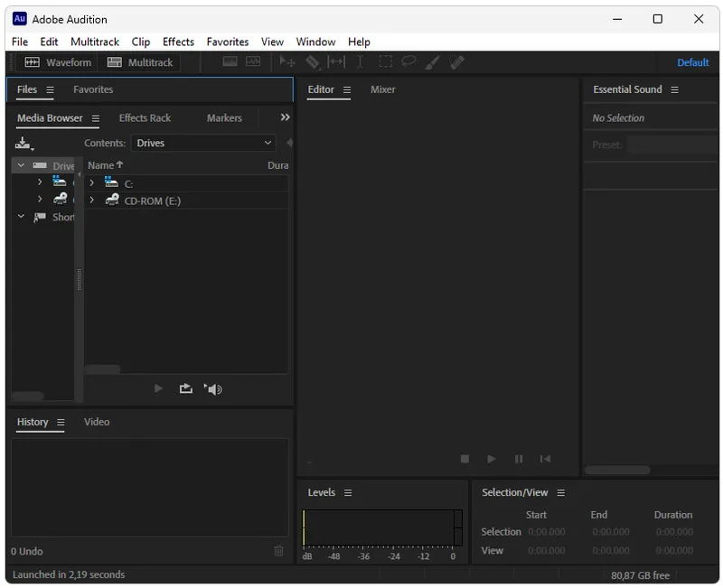Open the Default workspace link
723x588 pixels.
tap(692, 62)
